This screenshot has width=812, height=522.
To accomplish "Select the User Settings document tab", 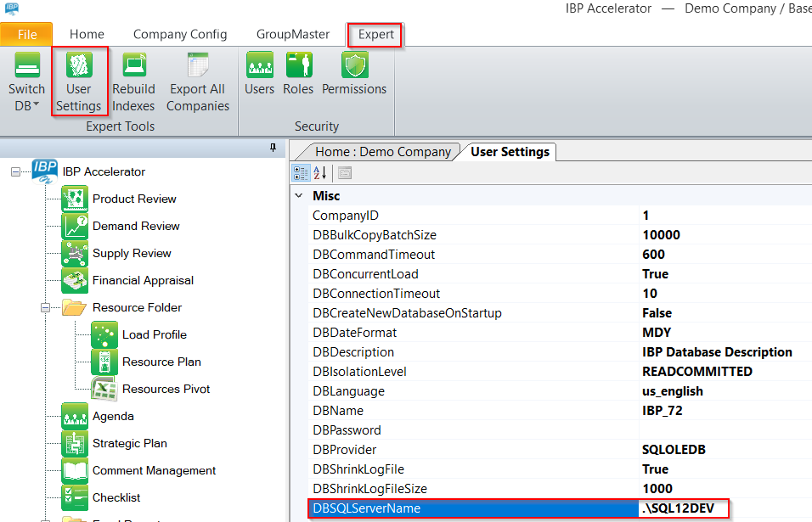I will tap(510, 152).
